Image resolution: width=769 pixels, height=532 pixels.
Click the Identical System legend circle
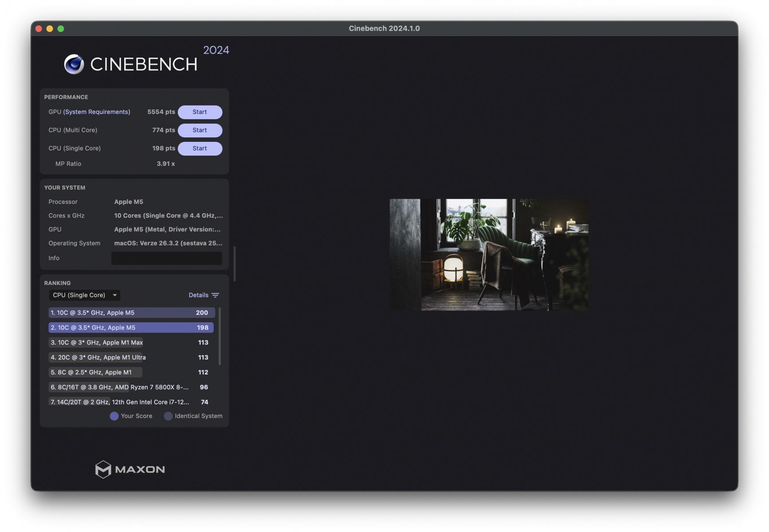point(168,416)
